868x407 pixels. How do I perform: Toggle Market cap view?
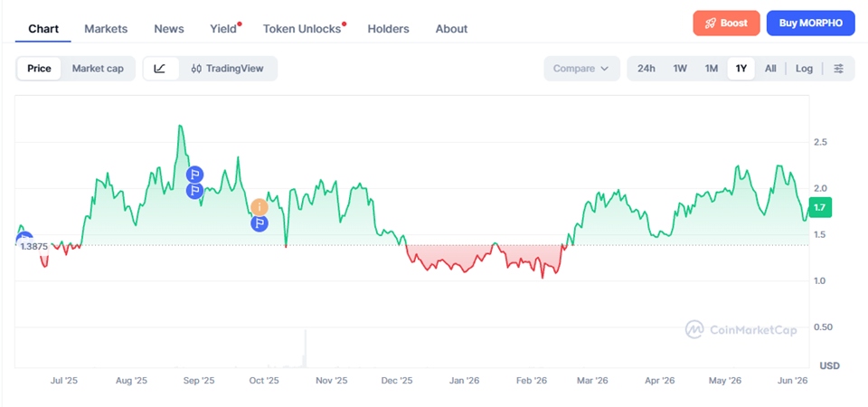pos(98,69)
